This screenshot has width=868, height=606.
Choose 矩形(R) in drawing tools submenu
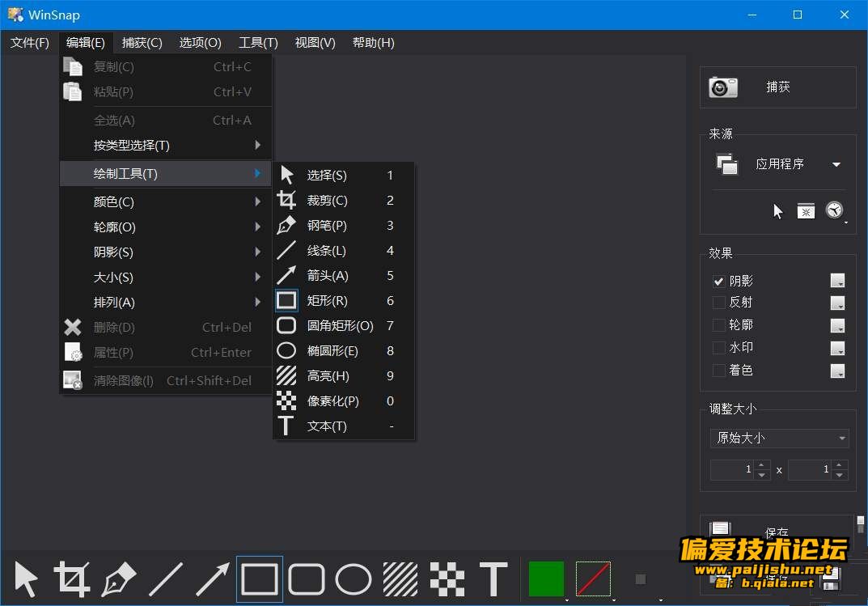(343, 300)
